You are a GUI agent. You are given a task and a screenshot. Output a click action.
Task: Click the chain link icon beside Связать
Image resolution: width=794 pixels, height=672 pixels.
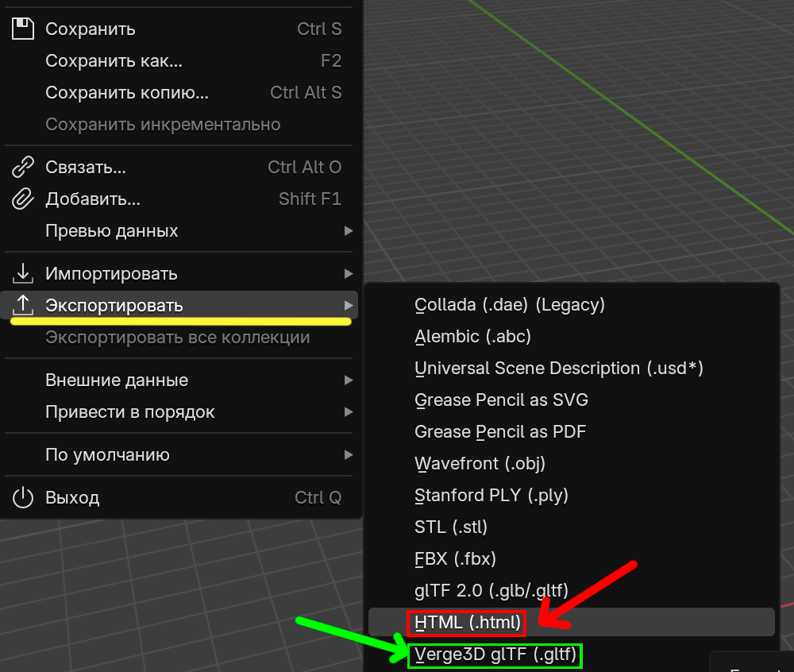[x=23, y=167]
